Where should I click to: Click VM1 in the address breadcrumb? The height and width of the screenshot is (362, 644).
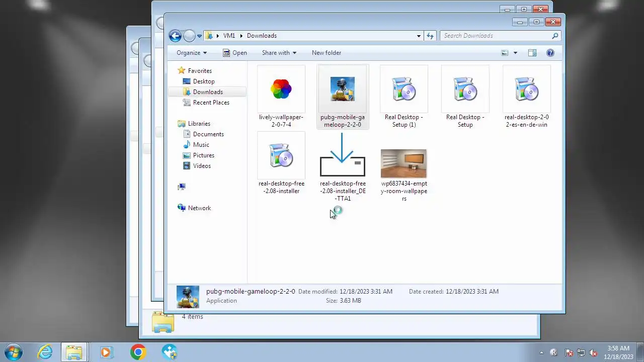[x=229, y=36]
